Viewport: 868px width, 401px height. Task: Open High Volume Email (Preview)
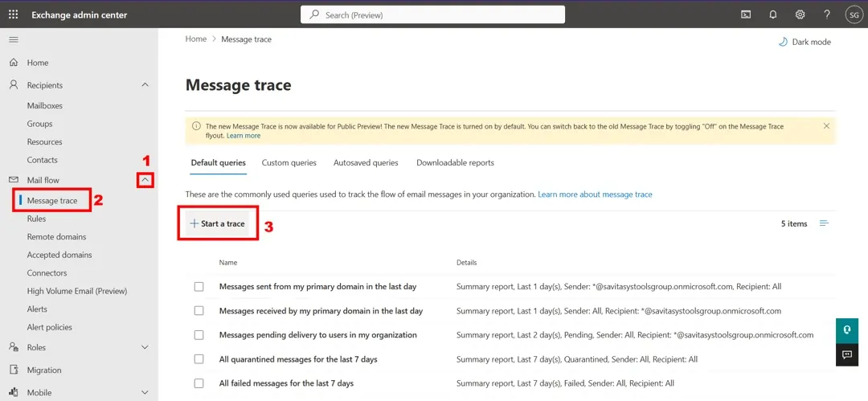click(77, 291)
